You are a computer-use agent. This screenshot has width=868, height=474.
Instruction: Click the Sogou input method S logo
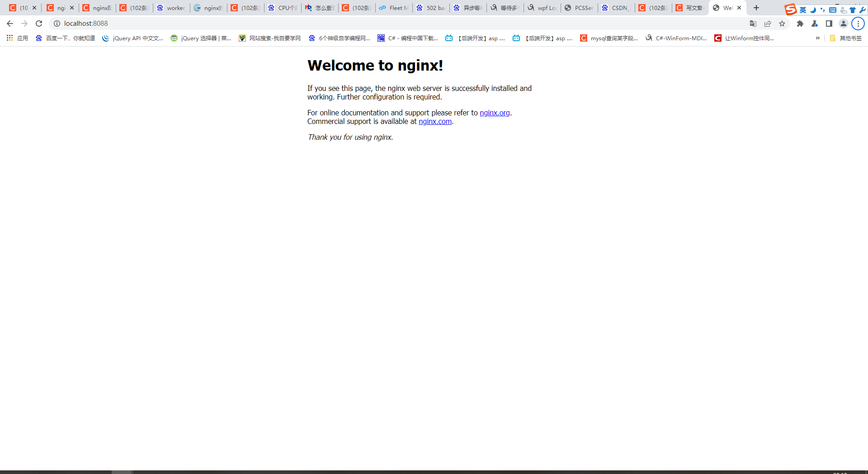tap(790, 9)
